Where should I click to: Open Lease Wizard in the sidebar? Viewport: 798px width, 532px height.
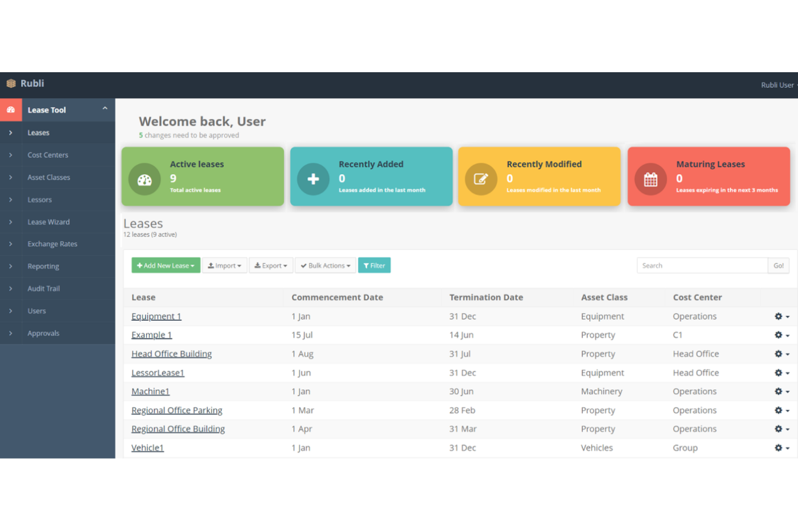coord(49,222)
